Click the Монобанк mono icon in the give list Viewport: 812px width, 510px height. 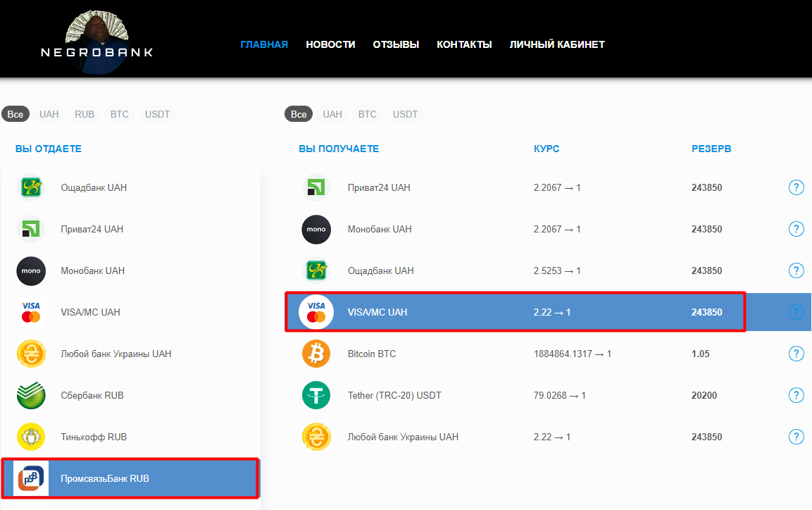tap(31, 270)
